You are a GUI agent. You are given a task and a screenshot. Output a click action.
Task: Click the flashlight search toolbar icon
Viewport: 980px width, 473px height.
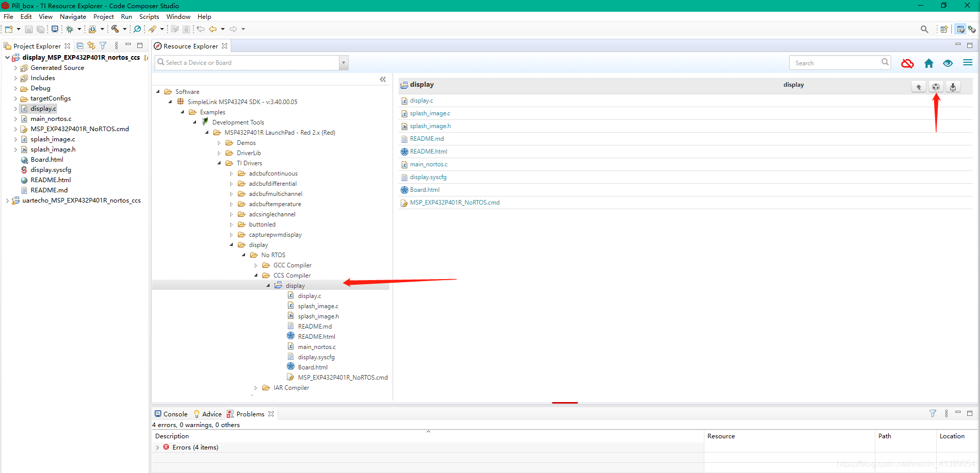tap(152, 29)
